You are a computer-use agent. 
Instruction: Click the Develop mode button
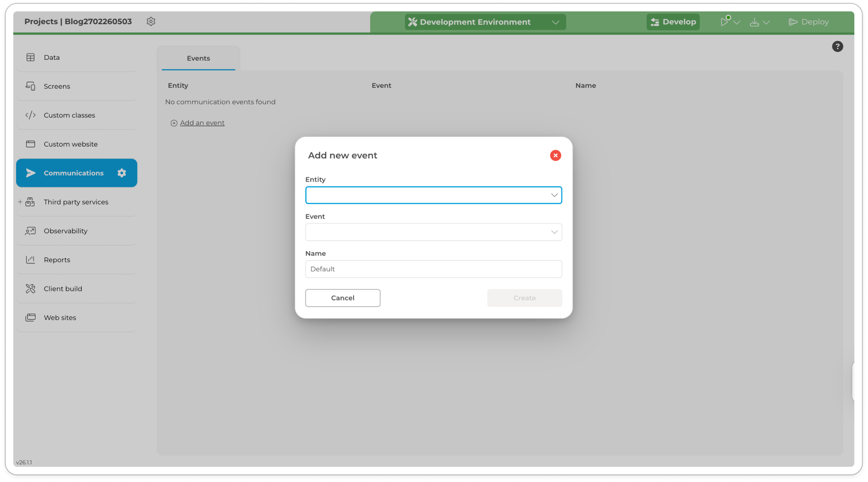(x=672, y=22)
